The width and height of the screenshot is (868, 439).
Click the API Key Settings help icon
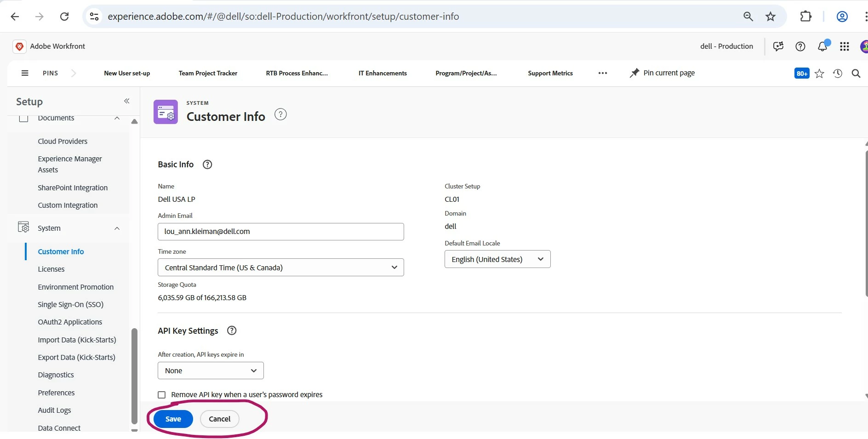pyautogui.click(x=232, y=331)
